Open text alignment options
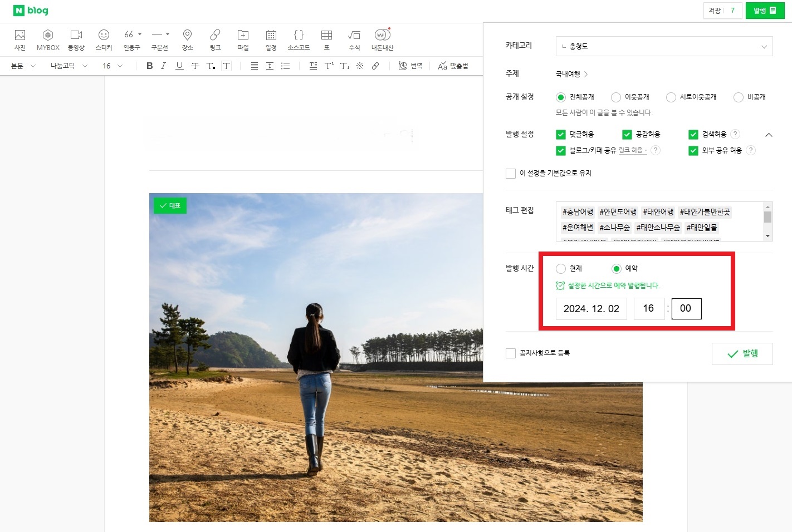Image resolution: width=792 pixels, height=532 pixels. click(x=255, y=66)
